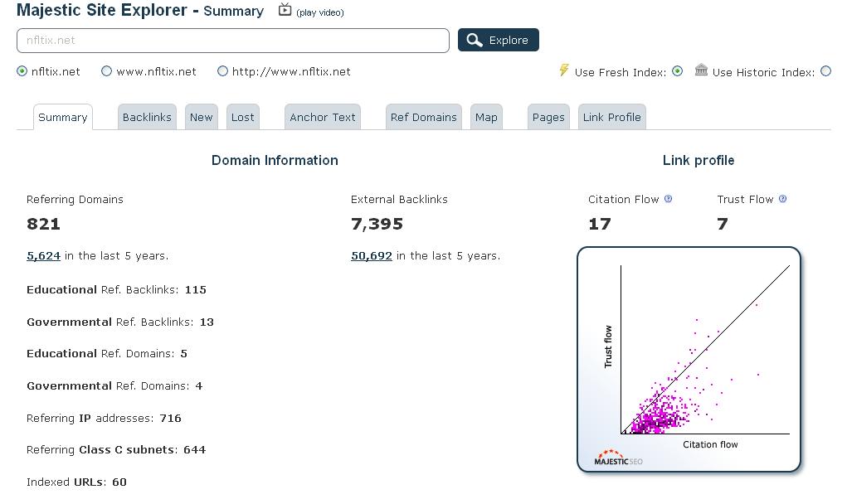Click the Citation Flow value 17
Screen dimensions: 847x504
pos(600,224)
